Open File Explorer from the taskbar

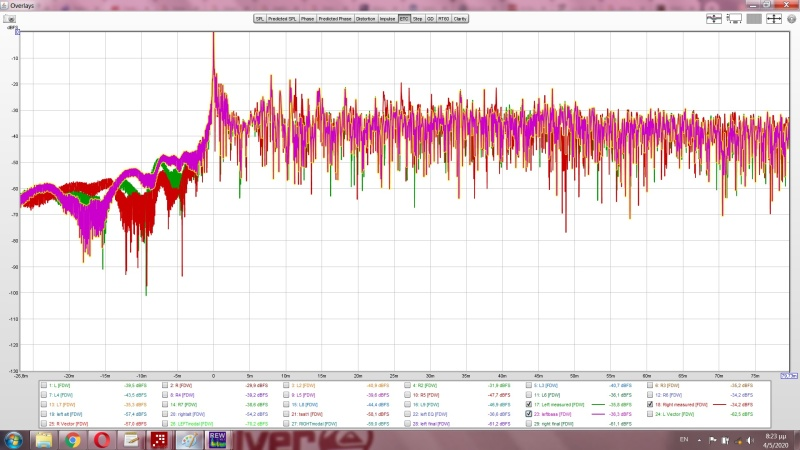tap(45, 439)
